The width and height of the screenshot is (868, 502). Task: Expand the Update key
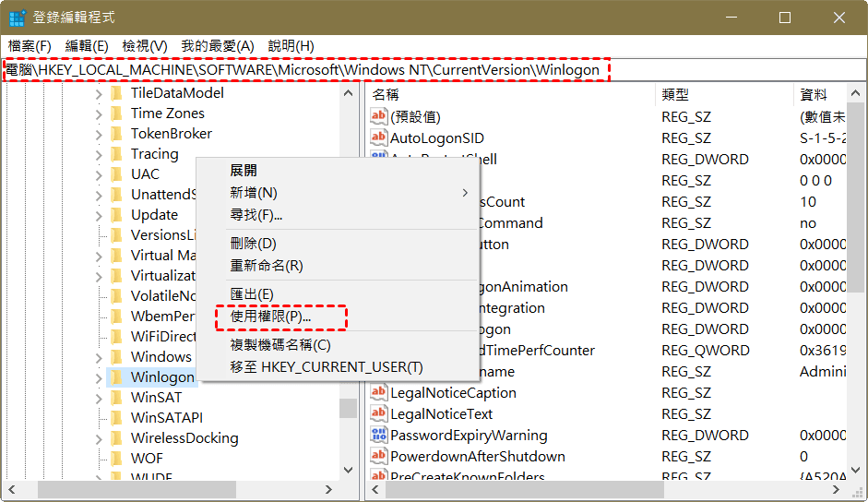click(x=99, y=216)
